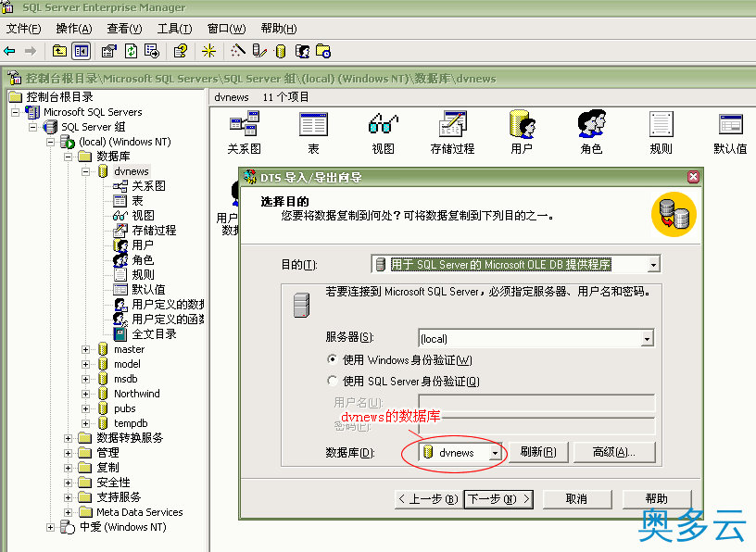Open the 表 icon in right pane
The image size is (756, 552).
(313, 132)
